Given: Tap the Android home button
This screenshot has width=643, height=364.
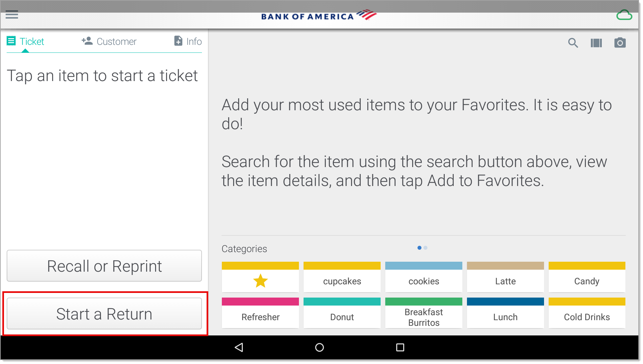Looking at the screenshot, I should click(320, 347).
